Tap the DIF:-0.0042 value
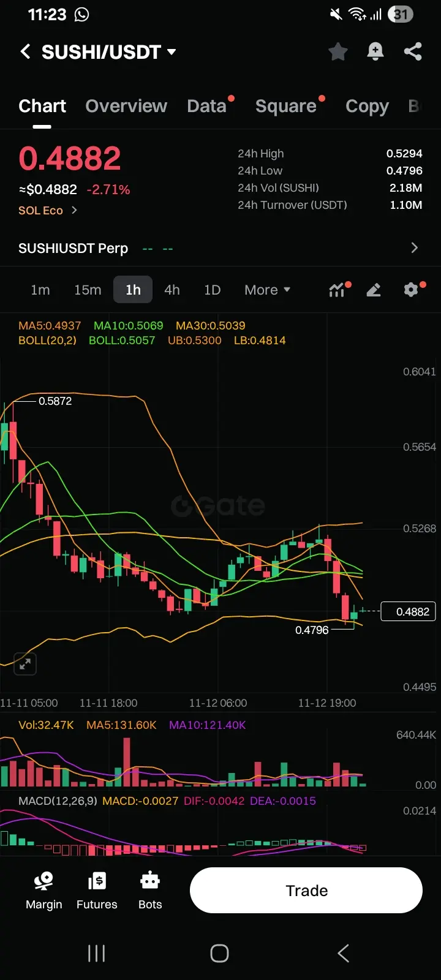Image resolution: width=441 pixels, height=980 pixels. [x=214, y=801]
